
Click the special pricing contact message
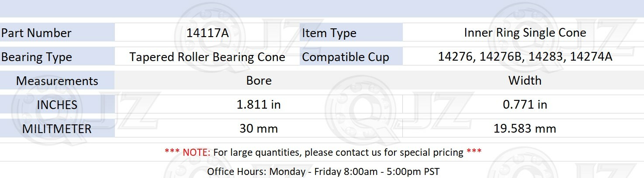click(338, 152)
